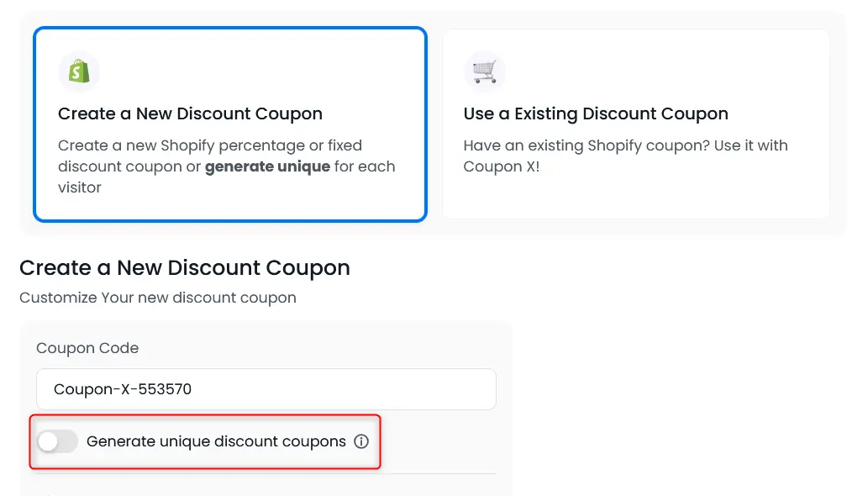Click the "Coupon X!" text in existing coupon card
868x496 pixels.
tap(502, 166)
